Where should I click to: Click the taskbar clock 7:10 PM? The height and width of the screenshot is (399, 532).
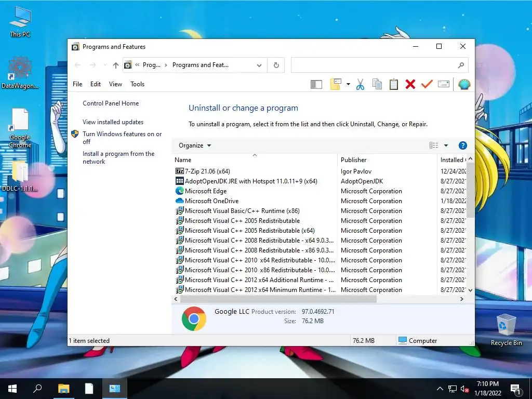pyautogui.click(x=487, y=389)
